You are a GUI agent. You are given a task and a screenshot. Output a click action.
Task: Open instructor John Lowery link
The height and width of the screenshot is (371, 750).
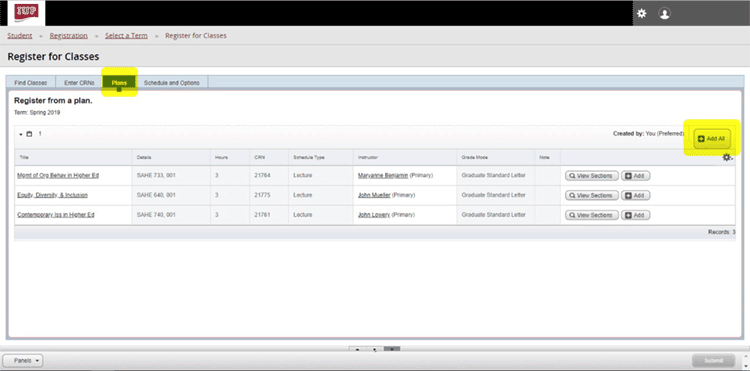(374, 215)
